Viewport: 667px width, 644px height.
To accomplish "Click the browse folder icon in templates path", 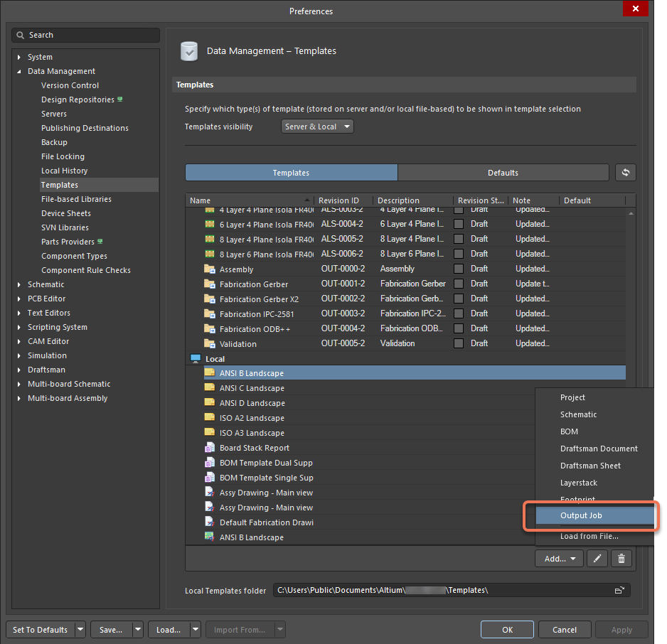I will tap(619, 591).
